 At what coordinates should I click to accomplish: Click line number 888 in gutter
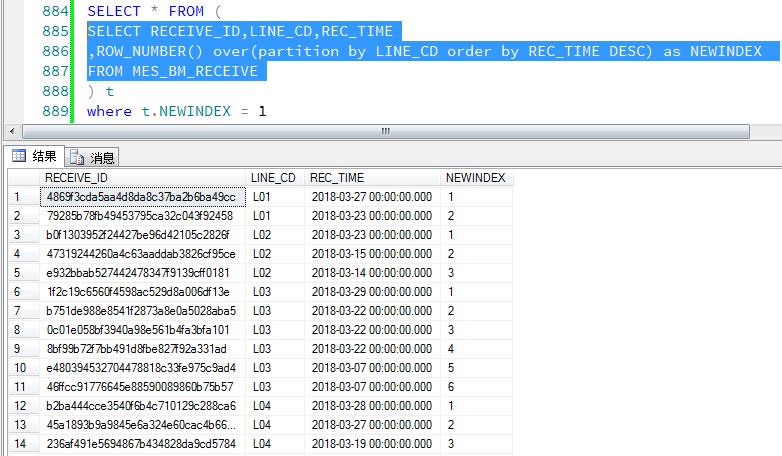tap(55, 91)
